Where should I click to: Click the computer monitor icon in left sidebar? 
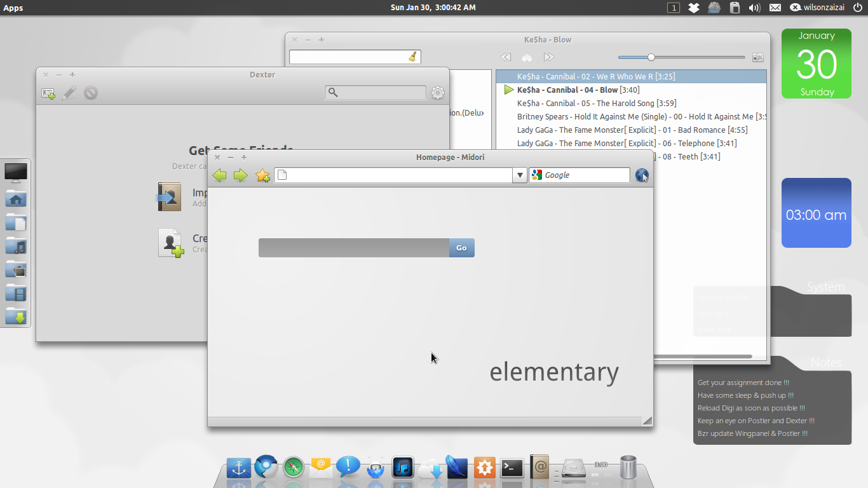16,172
